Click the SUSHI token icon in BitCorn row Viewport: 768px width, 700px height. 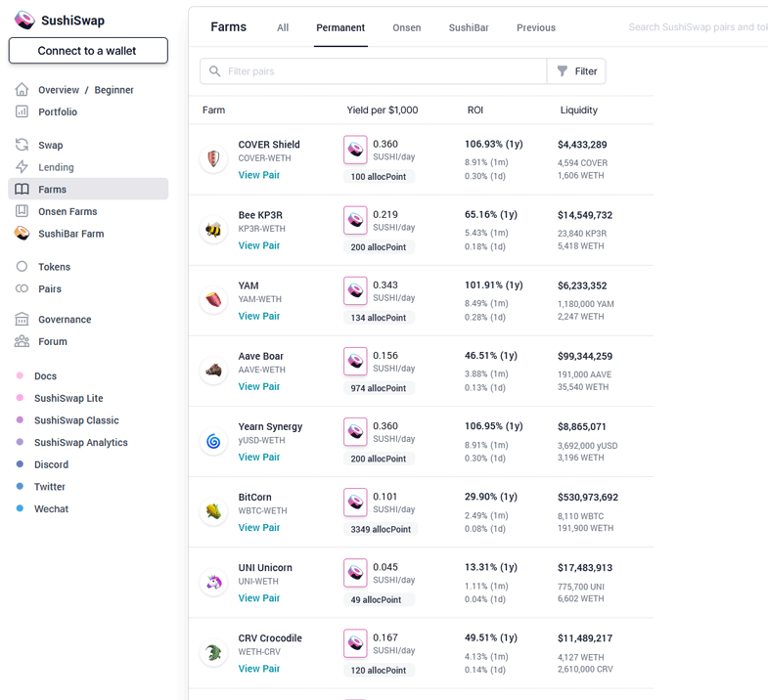coord(355,503)
